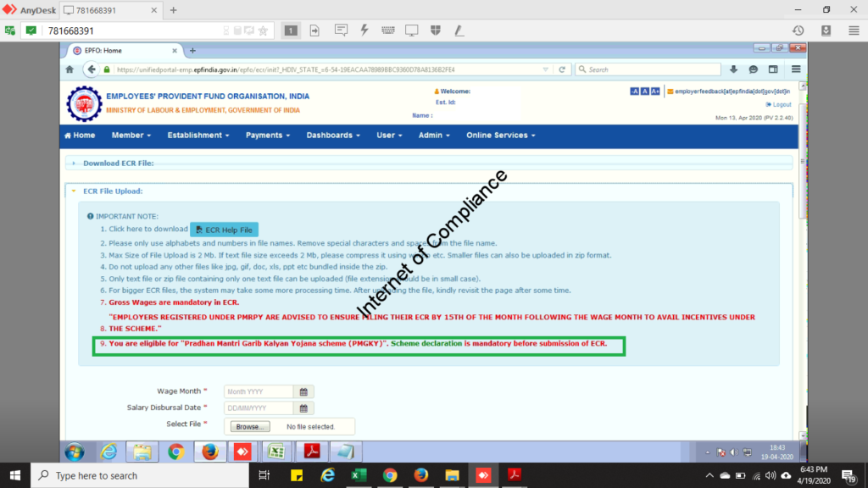Select AnyDesk remote monitor 1 button
The image size is (868, 488).
[x=291, y=30]
